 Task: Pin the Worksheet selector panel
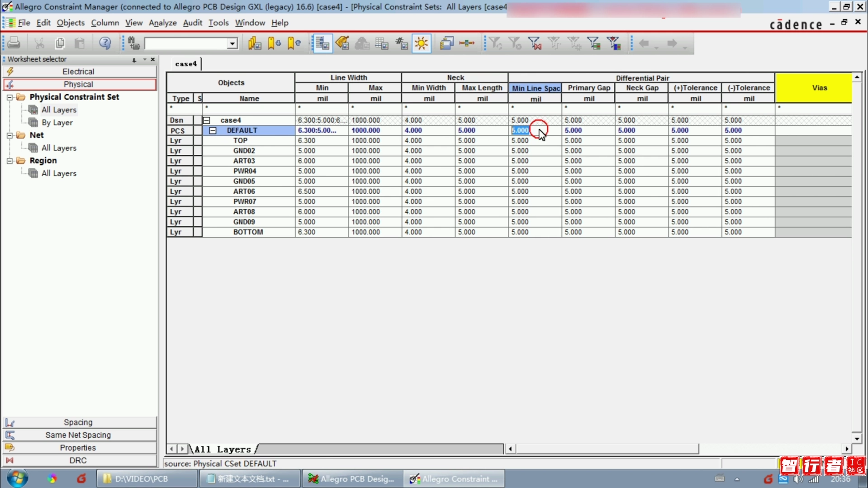[x=134, y=59]
